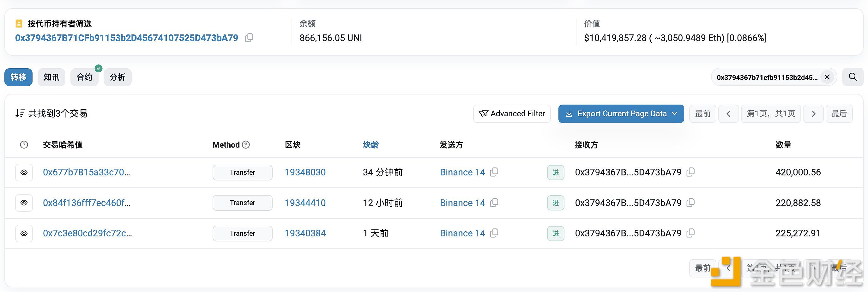Copy the receiver address in the first row

pyautogui.click(x=691, y=172)
